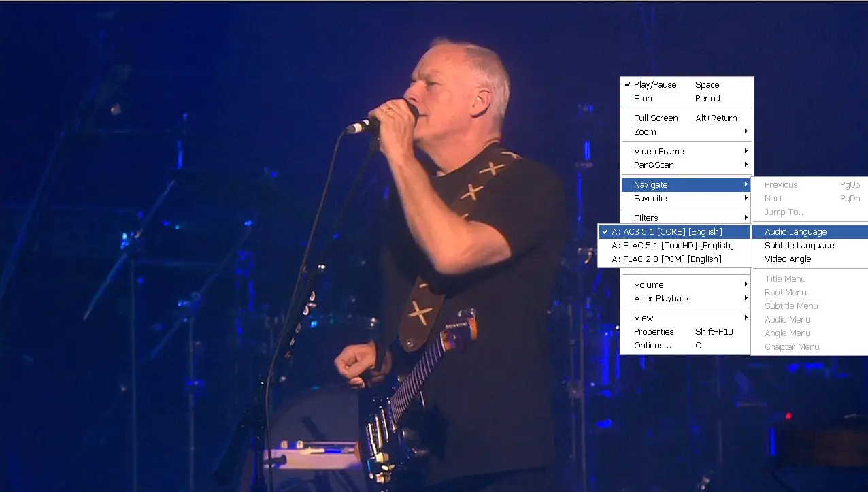Expand the After Playback submenu
This screenshot has width=868, height=492.
687,299
